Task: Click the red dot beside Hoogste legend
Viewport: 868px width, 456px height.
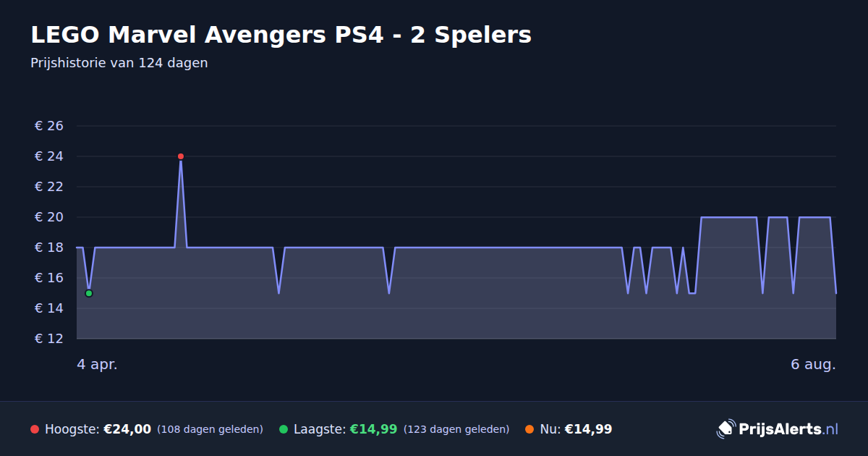Action: (x=35, y=429)
